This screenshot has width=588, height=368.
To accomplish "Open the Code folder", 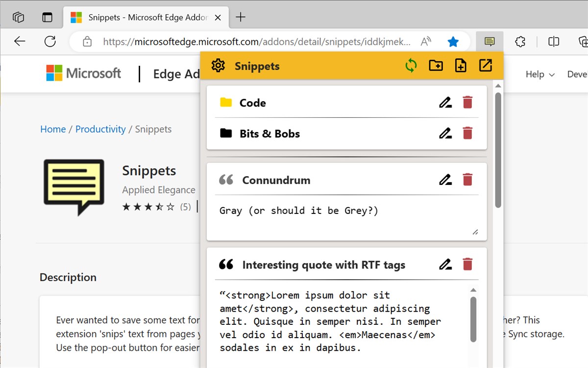I will click(x=253, y=103).
